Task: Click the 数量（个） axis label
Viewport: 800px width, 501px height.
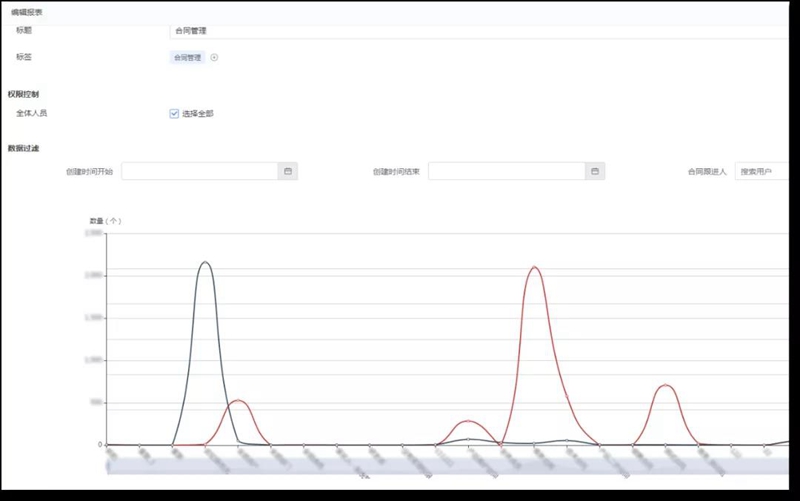Action: [x=105, y=220]
